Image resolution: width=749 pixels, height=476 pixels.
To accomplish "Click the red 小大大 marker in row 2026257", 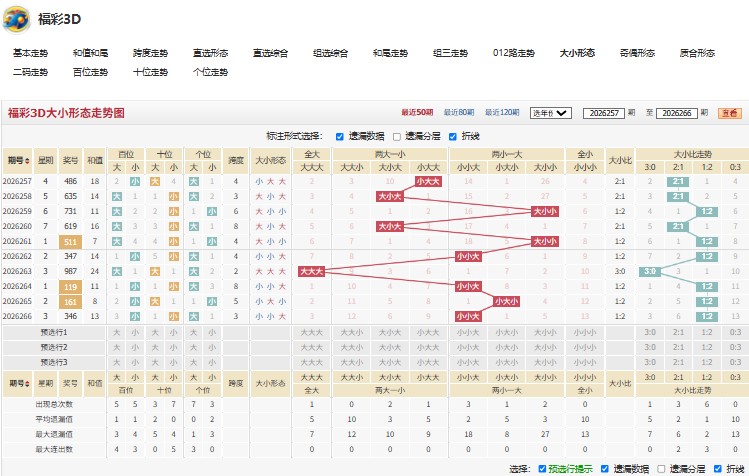I will pyautogui.click(x=428, y=182).
